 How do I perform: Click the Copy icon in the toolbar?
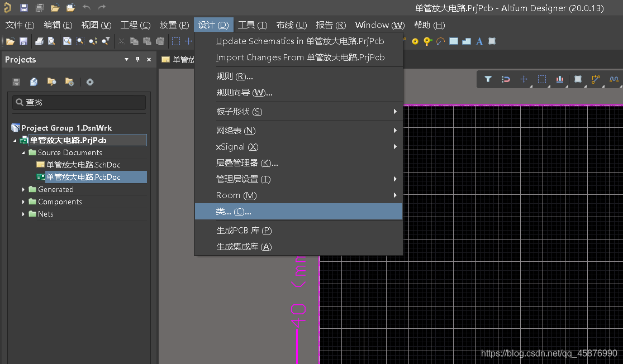pyautogui.click(x=134, y=41)
